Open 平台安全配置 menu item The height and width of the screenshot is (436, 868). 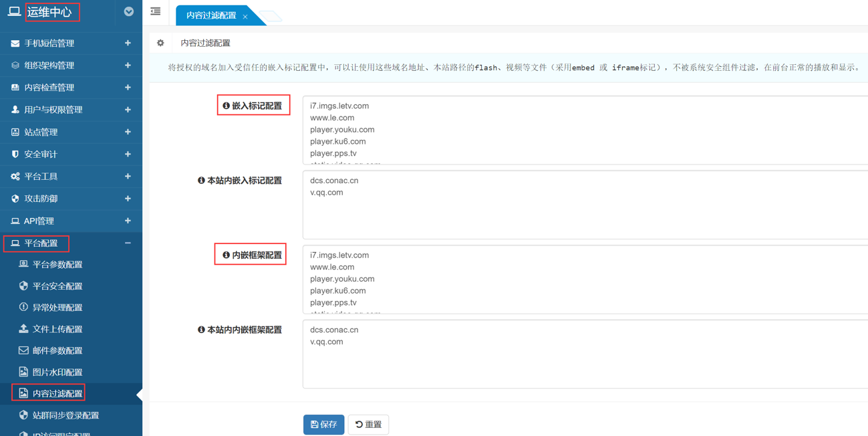(57, 286)
